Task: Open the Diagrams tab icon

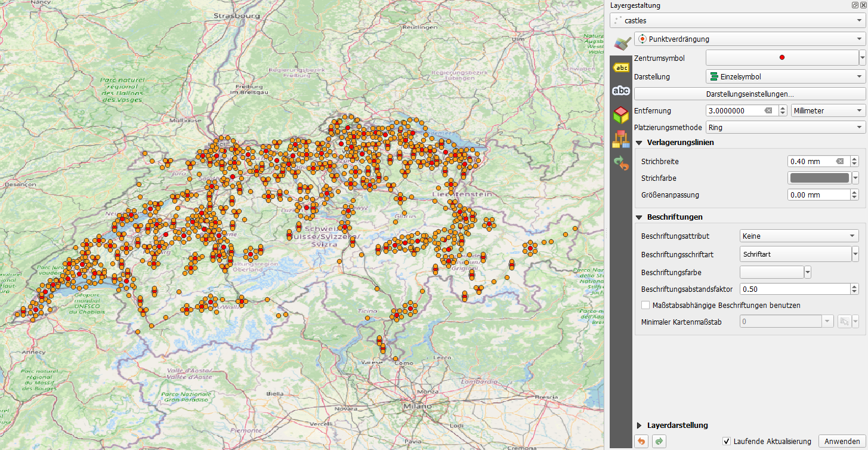Action: (621, 138)
